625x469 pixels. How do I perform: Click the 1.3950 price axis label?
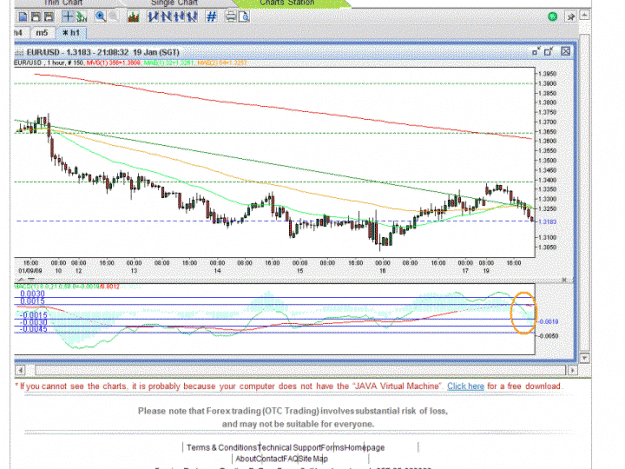pyautogui.click(x=547, y=74)
